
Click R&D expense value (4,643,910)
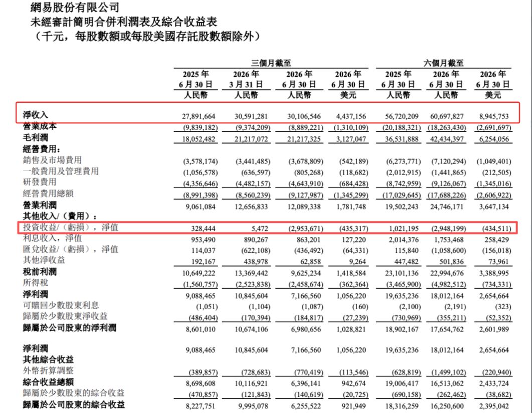(x=306, y=184)
